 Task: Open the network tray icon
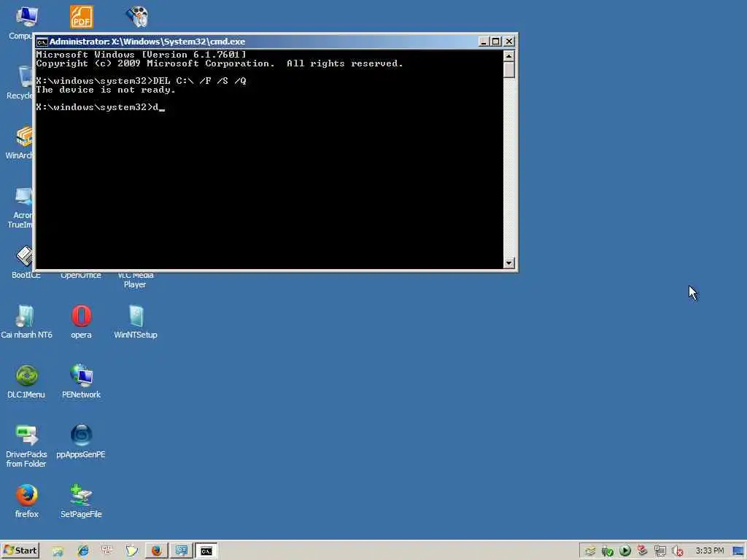point(659,551)
